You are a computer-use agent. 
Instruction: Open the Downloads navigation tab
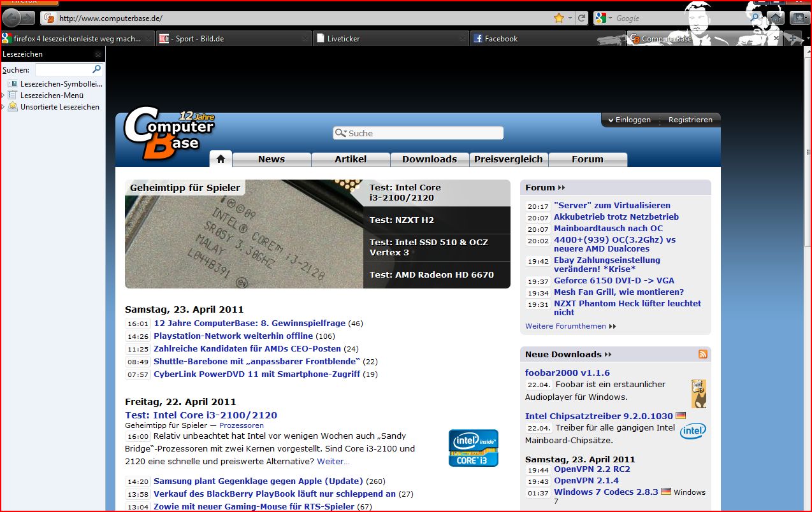[x=430, y=159]
